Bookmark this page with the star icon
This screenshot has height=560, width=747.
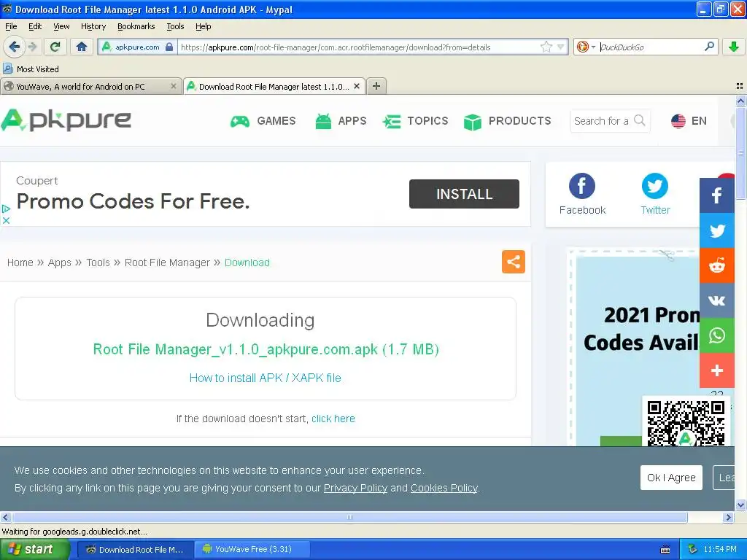(546, 47)
